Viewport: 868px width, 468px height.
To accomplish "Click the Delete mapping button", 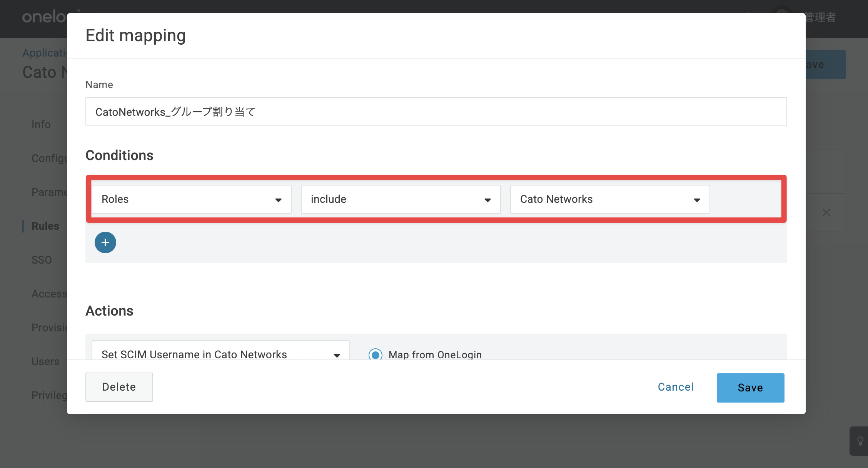I will point(119,387).
